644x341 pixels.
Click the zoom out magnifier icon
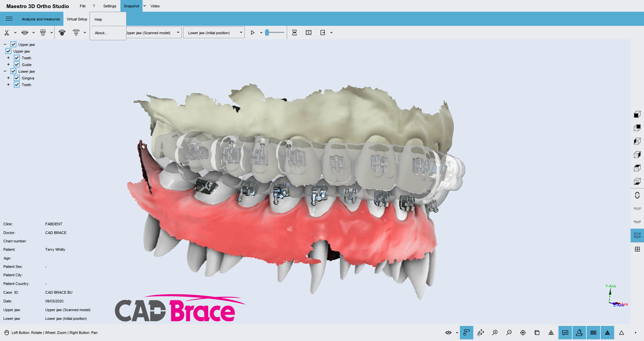(x=509, y=333)
